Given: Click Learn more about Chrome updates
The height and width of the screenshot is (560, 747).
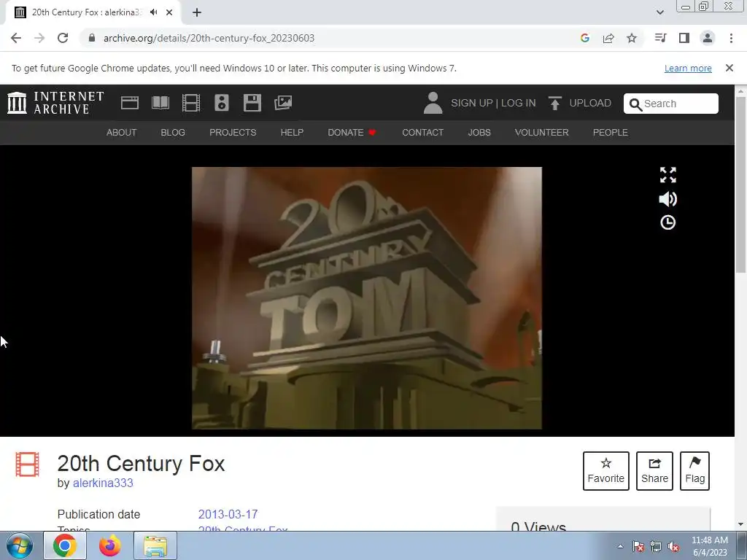Looking at the screenshot, I should pos(688,68).
